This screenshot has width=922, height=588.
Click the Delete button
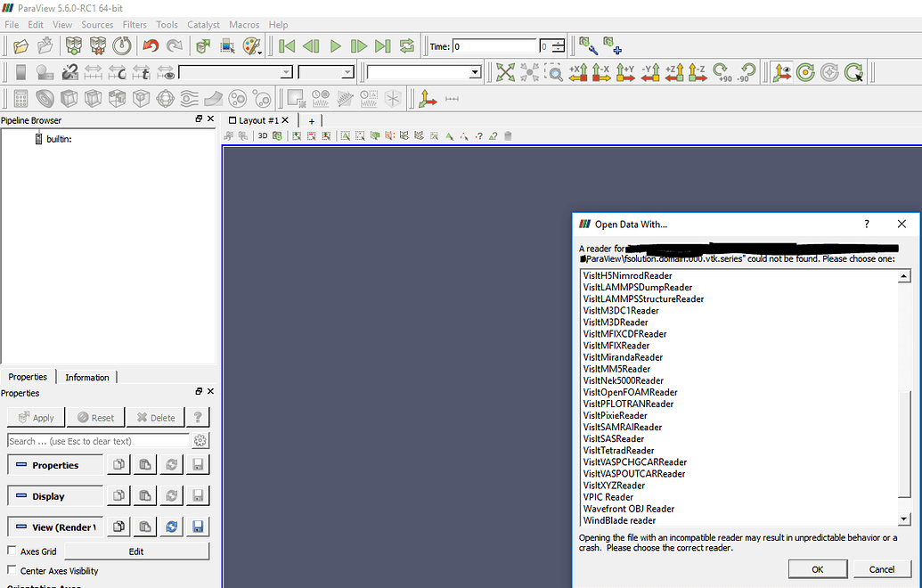tap(156, 418)
